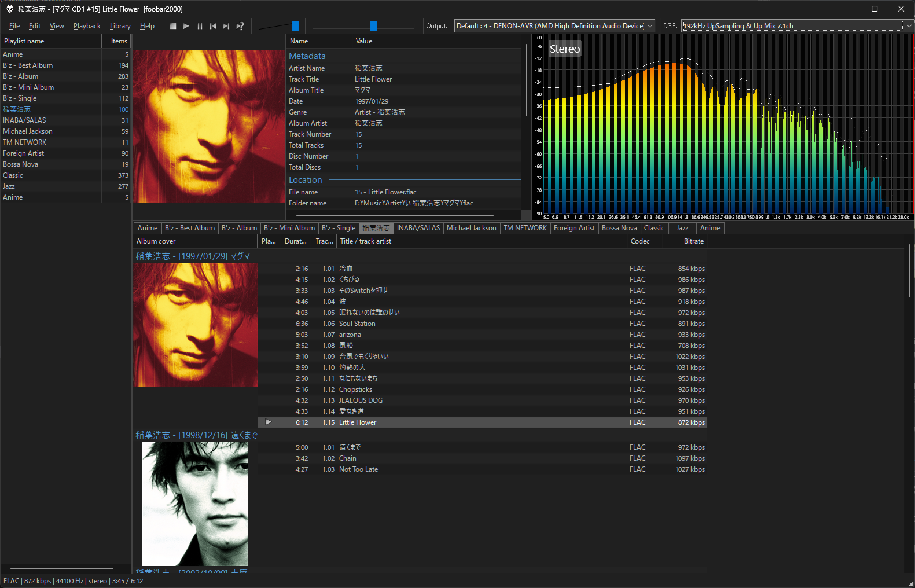Select track 1.03 Not Too Late
Viewport: 915px width, 588px height.
pos(482,469)
